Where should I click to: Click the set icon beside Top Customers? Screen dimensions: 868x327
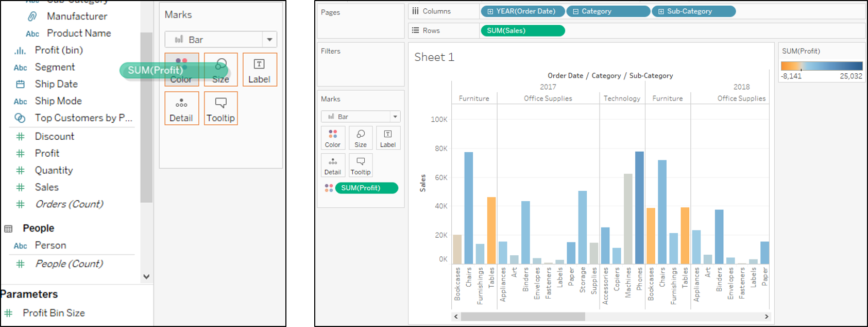click(x=20, y=118)
